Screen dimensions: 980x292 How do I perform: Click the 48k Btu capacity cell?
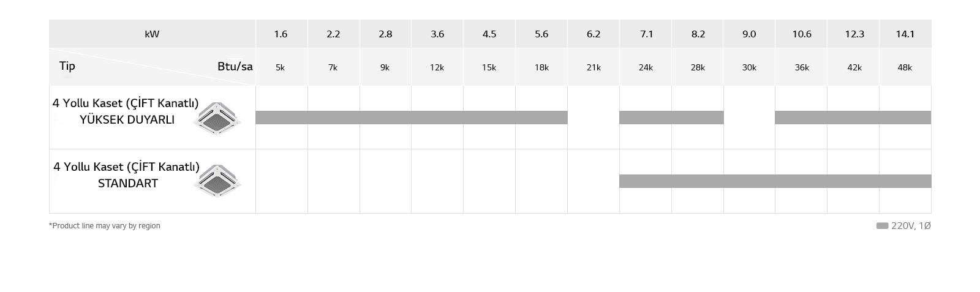[905, 67]
